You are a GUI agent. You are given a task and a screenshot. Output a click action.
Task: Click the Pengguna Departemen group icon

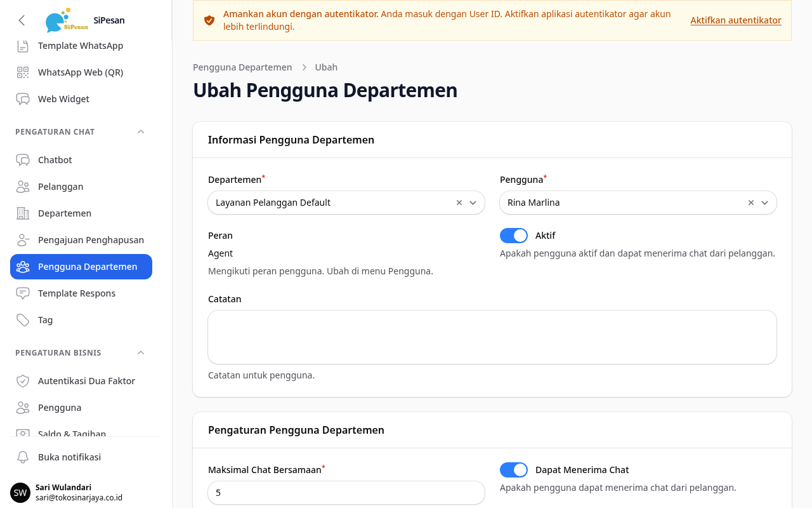pos(23,267)
